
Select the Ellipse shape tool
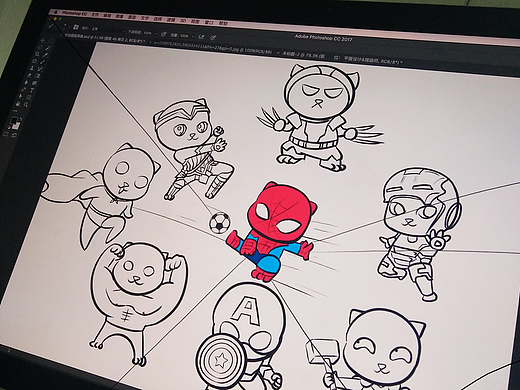29,97
